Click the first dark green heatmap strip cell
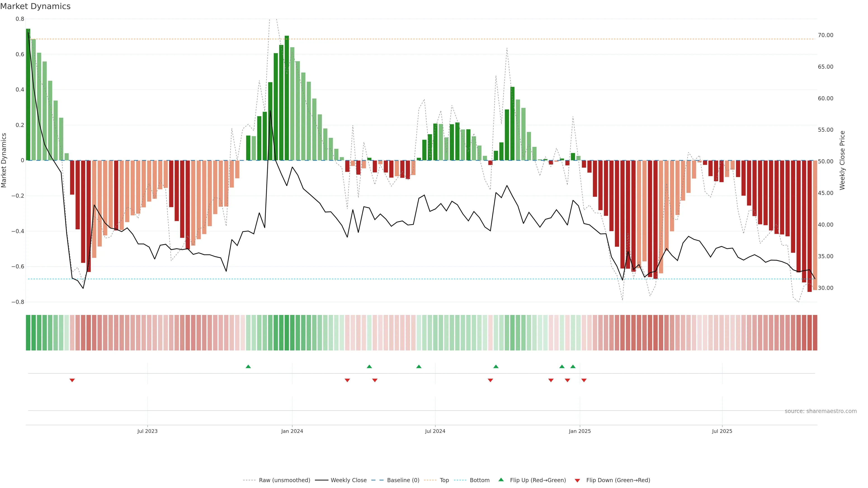The image size is (868, 488). [28, 332]
